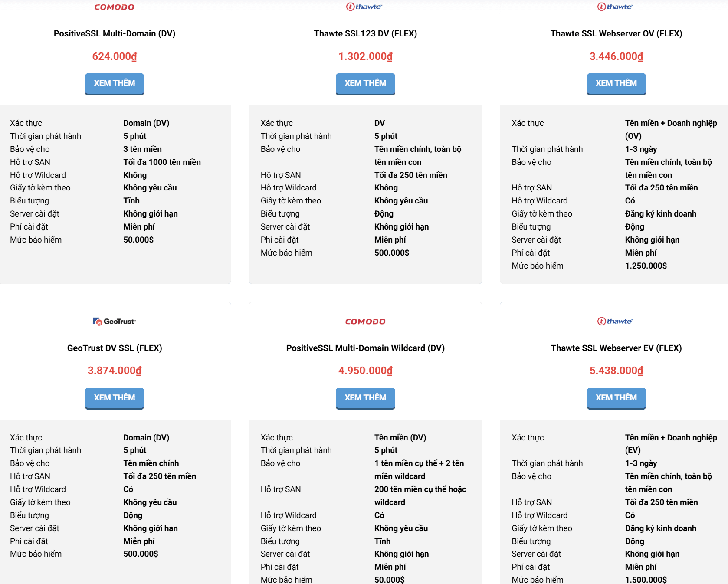This screenshot has width=728, height=584.
Task: Open XEM THÊM for Thawte Webserver OV
Action: tap(616, 83)
